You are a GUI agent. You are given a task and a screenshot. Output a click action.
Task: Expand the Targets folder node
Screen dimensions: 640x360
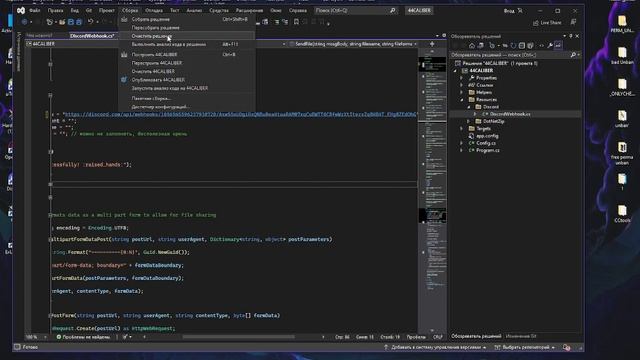point(462,129)
